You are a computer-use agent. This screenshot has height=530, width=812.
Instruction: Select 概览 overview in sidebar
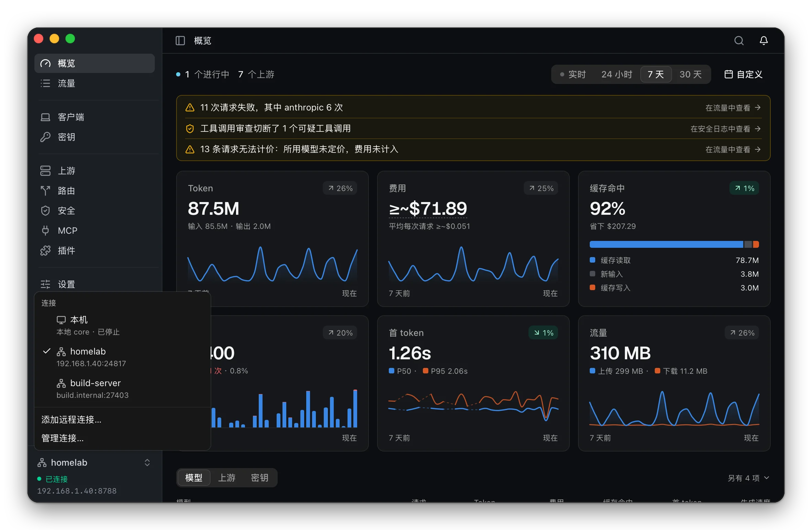(x=95, y=63)
